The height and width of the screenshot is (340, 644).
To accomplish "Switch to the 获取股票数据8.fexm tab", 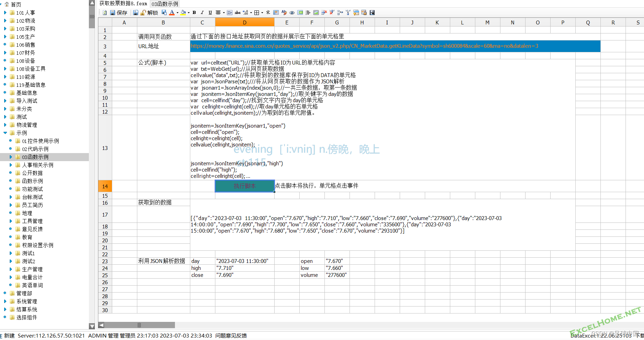I will tap(123, 3).
